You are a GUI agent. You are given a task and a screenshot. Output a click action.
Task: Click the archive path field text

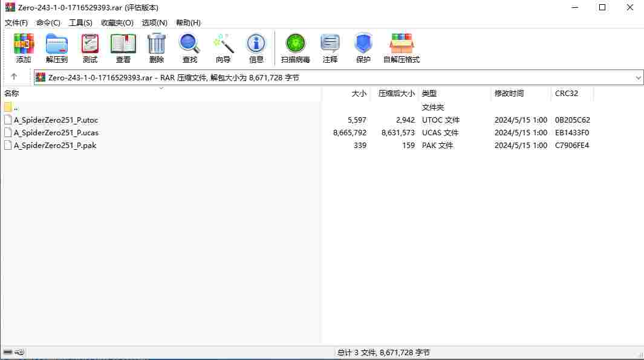click(x=174, y=77)
